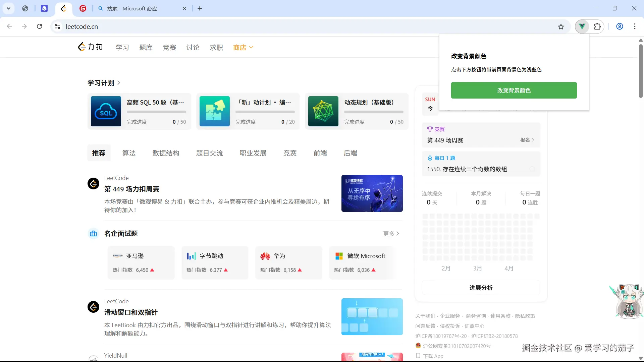The height and width of the screenshot is (362, 644).
Task: View site information icon in address bar
Action: tap(57, 26)
